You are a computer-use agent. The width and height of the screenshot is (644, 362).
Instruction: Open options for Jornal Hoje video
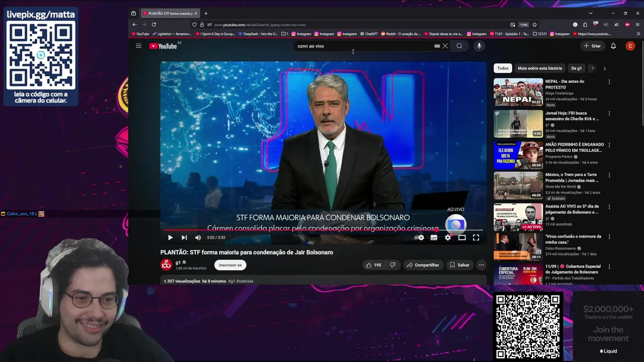[x=609, y=114]
